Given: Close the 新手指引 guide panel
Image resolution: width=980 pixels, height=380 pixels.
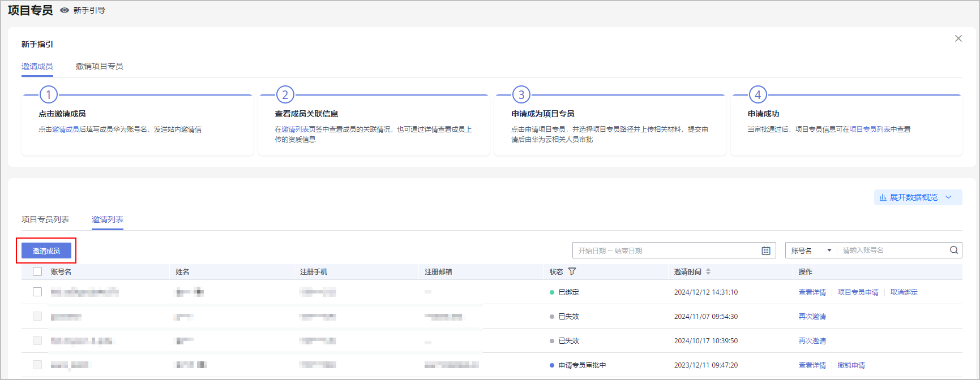Looking at the screenshot, I should click(958, 38).
